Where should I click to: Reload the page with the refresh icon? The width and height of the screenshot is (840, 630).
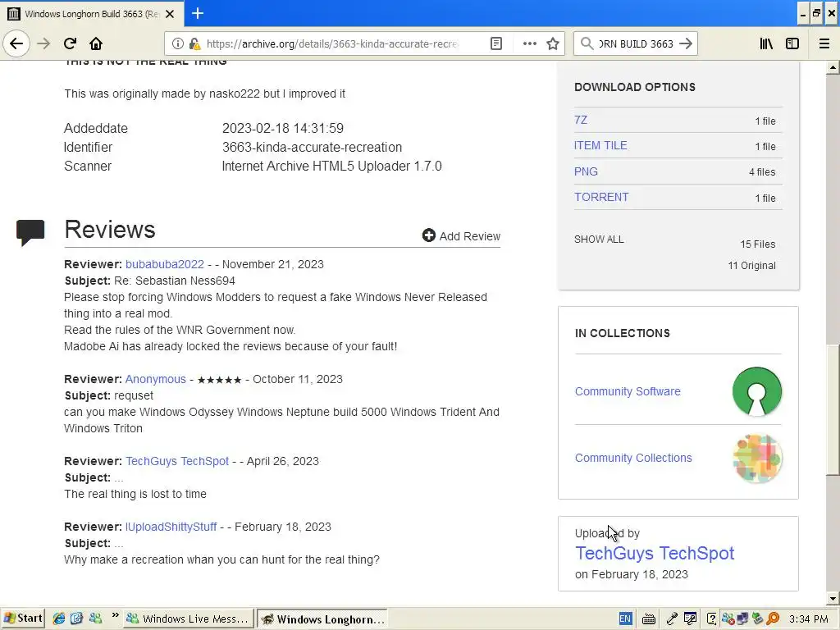click(x=70, y=43)
